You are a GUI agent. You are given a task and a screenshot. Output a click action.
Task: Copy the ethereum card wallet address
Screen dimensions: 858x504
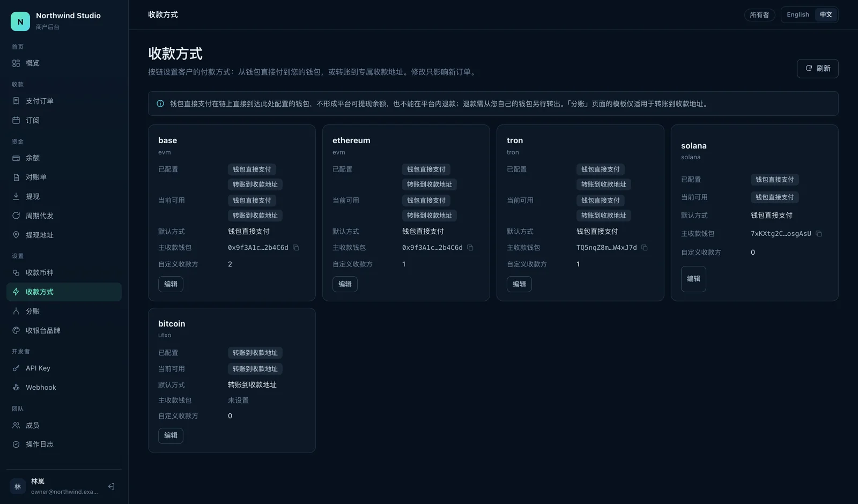470,248
